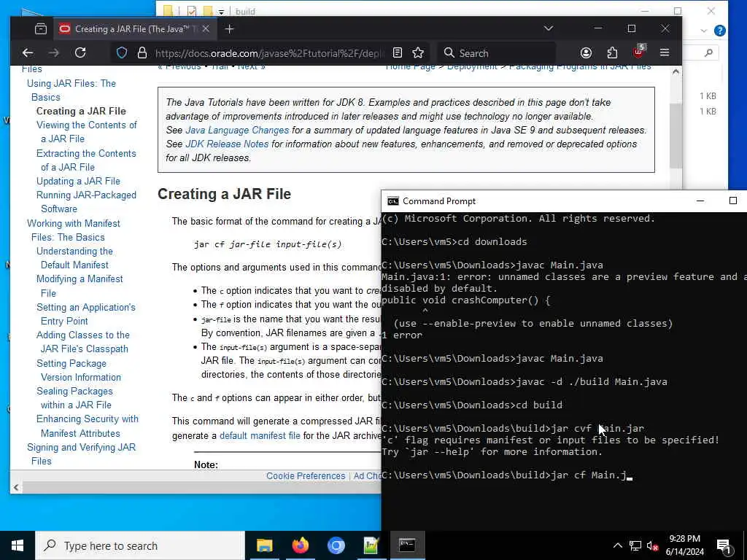Open Signing and Verifying JAR Files link
The image size is (747, 560).
point(82,454)
